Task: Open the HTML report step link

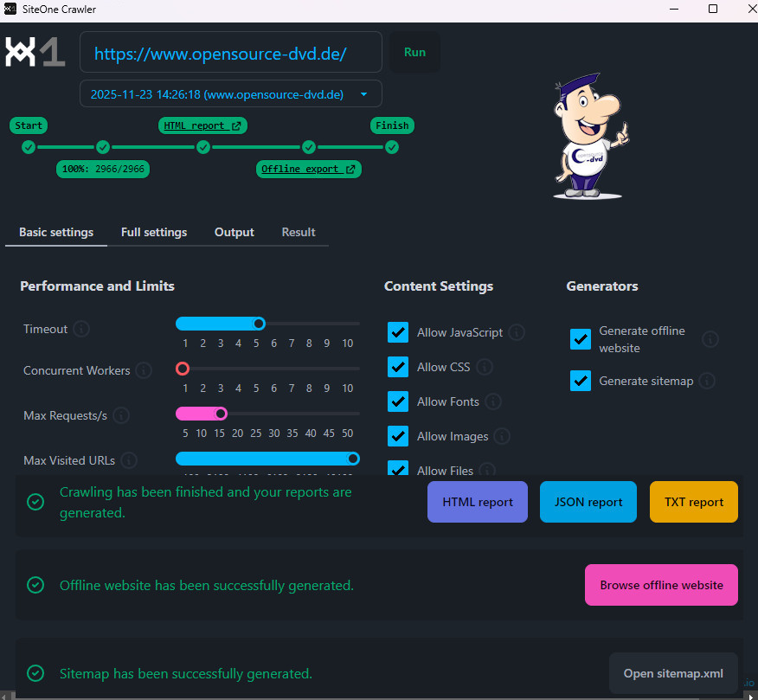Action: (203, 125)
